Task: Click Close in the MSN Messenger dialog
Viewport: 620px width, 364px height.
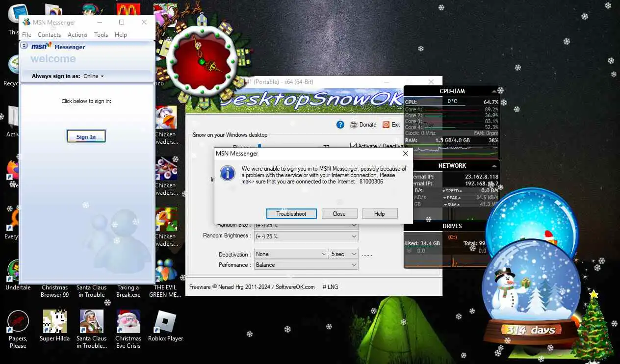Action: [x=339, y=214]
